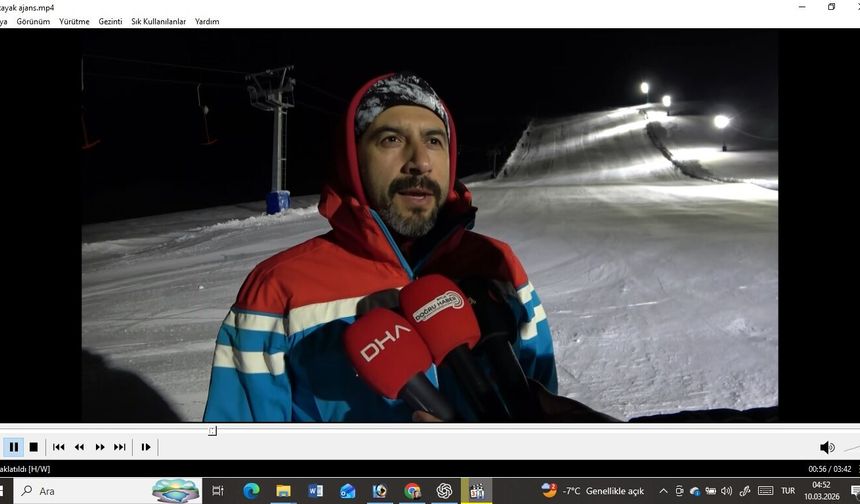The width and height of the screenshot is (860, 504).
Task: Open the OneDrive cloud tray icon
Action: click(x=695, y=491)
